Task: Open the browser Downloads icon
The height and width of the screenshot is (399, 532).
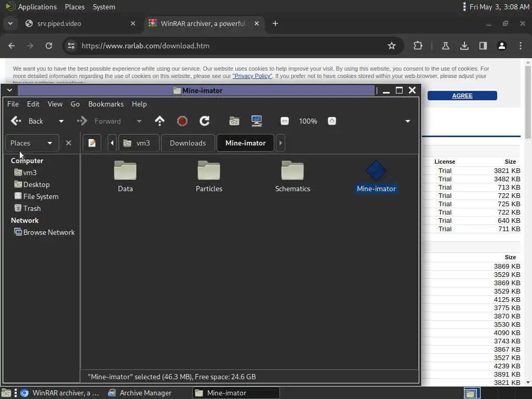Action: click(x=464, y=46)
